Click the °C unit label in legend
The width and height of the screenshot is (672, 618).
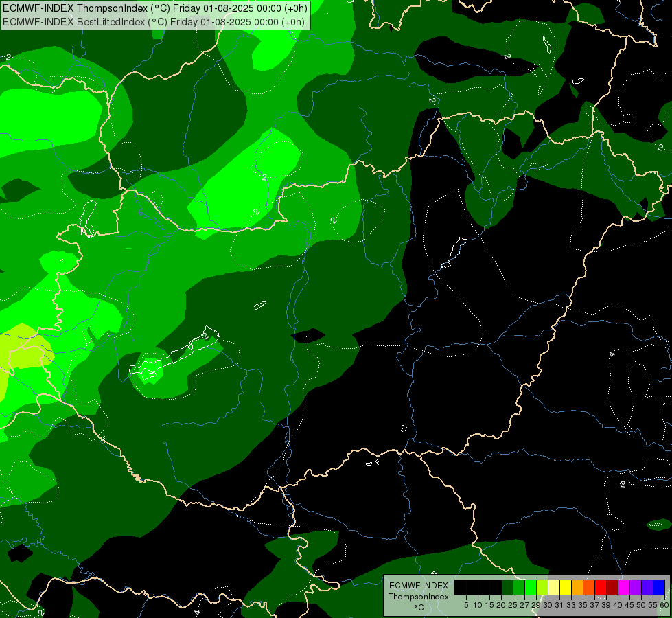click(419, 608)
